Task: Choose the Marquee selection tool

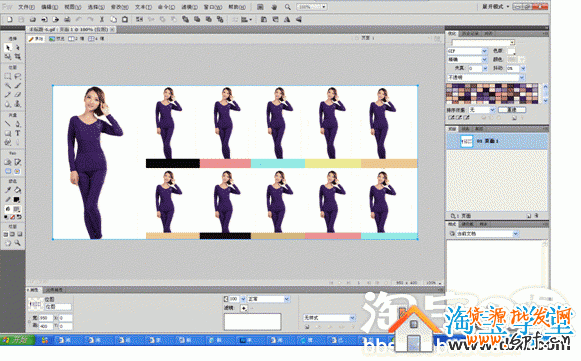Action: click(8, 76)
